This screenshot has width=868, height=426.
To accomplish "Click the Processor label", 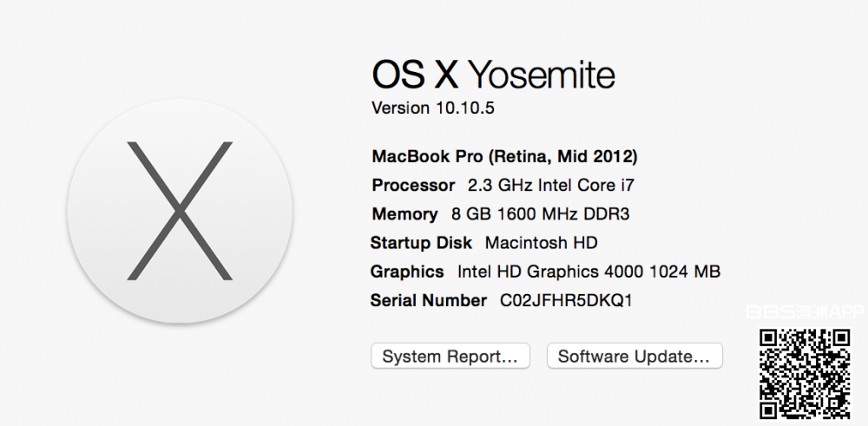I will (413, 186).
